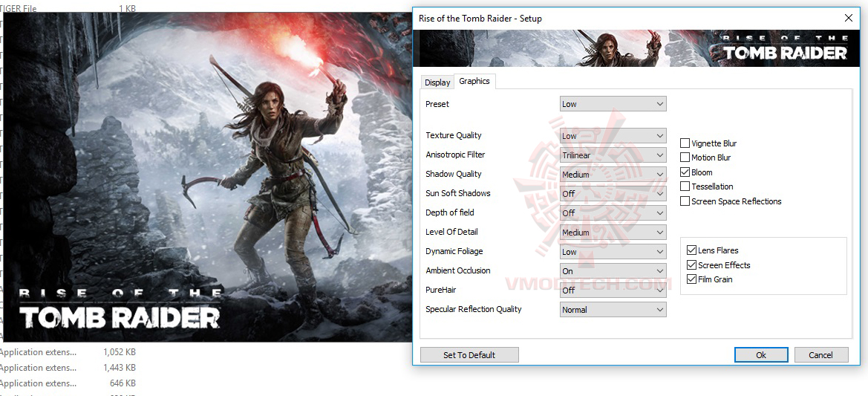Open the PureHair dropdown

[x=613, y=290]
